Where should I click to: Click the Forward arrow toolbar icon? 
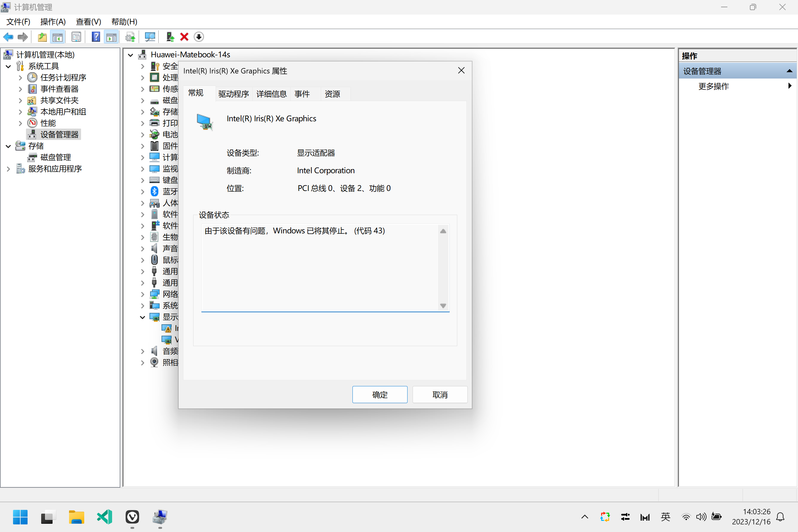point(23,37)
